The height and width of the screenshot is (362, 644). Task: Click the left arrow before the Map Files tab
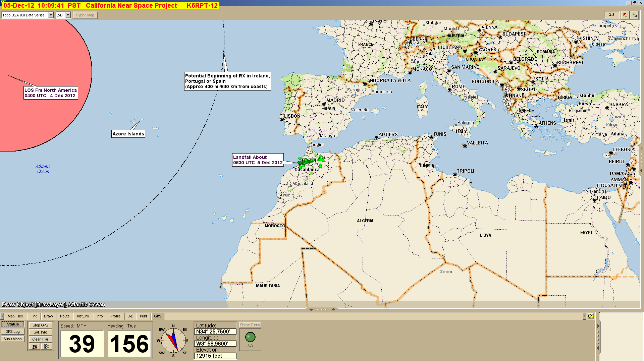(2, 316)
